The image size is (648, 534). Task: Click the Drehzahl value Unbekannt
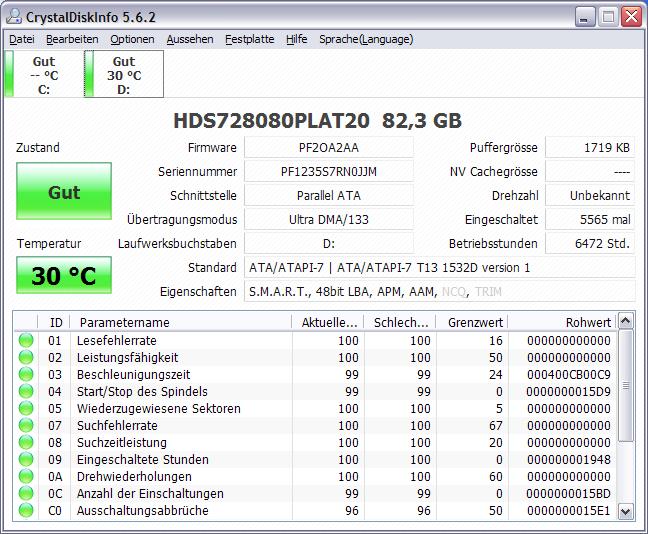pyautogui.click(x=590, y=195)
